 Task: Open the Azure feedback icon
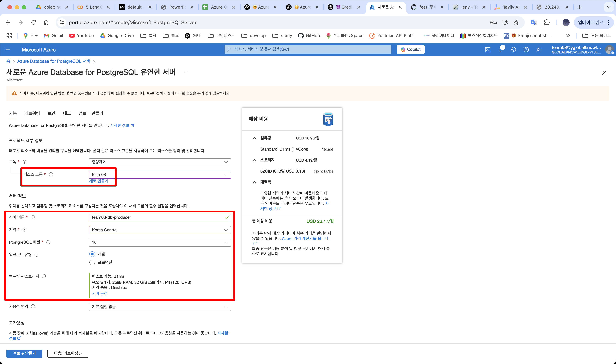[539, 50]
